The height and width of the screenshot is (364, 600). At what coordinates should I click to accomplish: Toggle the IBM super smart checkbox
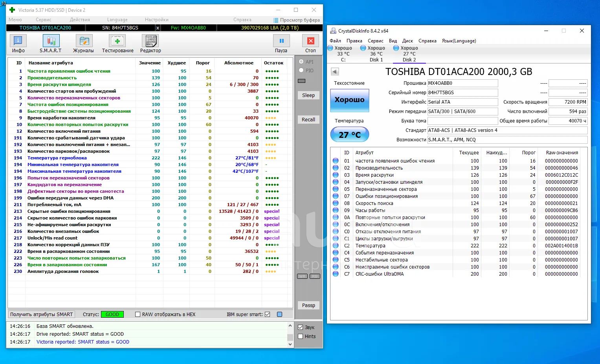coord(268,314)
